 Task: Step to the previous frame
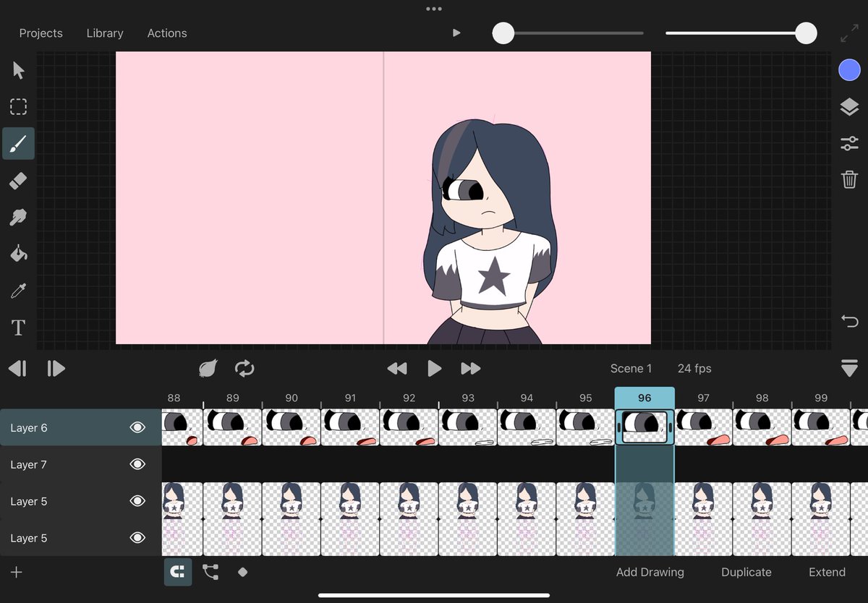click(17, 369)
